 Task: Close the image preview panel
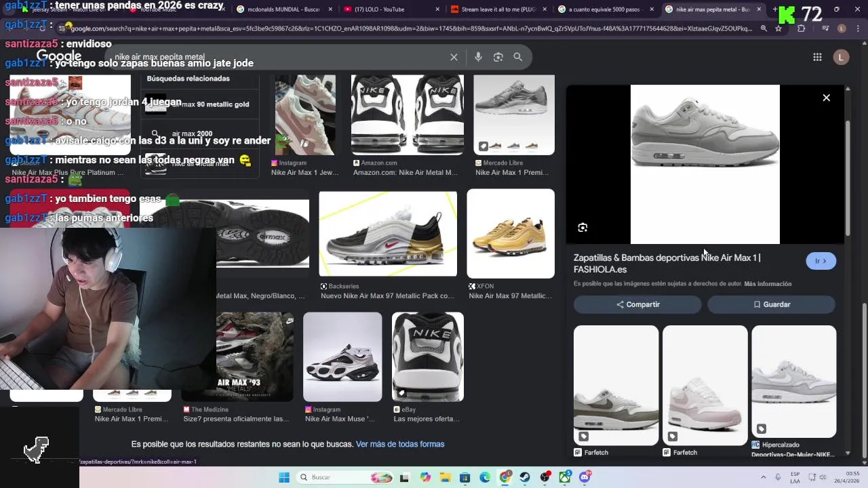[826, 98]
